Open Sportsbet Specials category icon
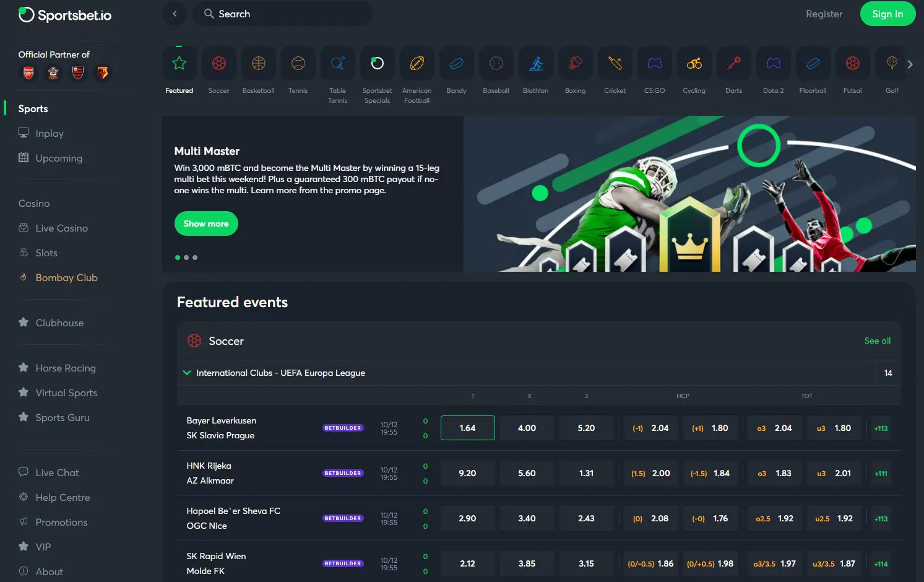 (x=377, y=63)
